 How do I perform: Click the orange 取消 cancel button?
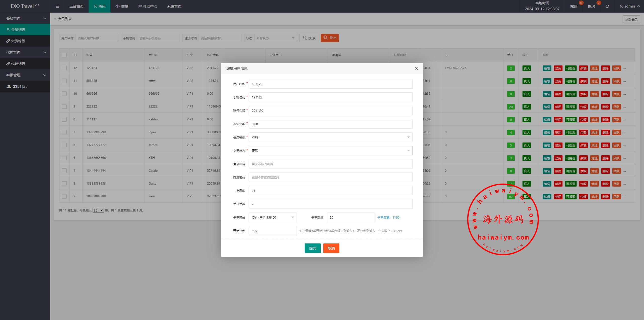click(331, 248)
